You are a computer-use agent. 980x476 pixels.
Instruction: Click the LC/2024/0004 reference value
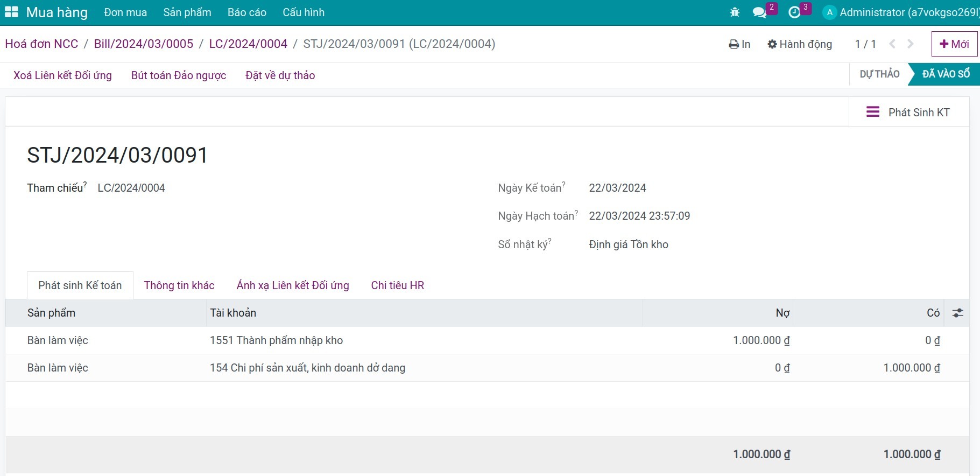131,188
